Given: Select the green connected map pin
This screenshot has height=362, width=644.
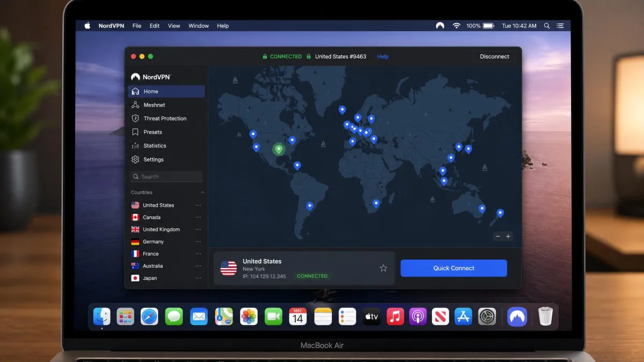Looking at the screenshot, I should (278, 149).
